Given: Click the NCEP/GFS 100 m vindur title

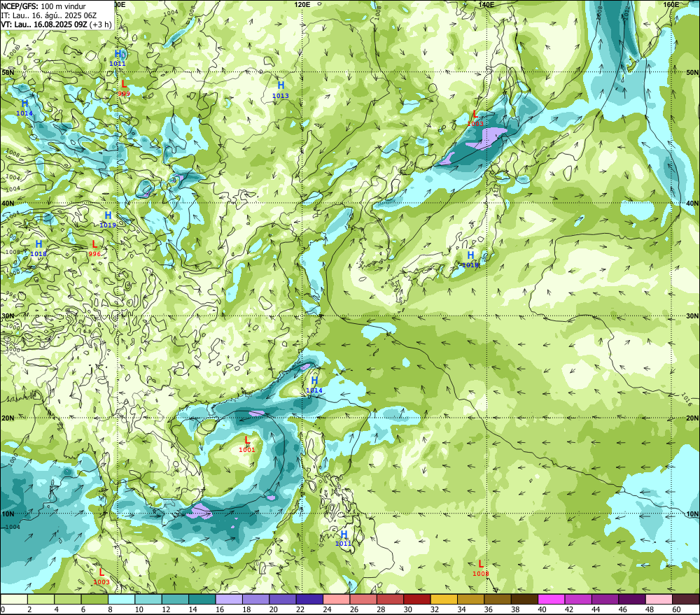Looking at the screenshot, I should (x=43, y=6).
